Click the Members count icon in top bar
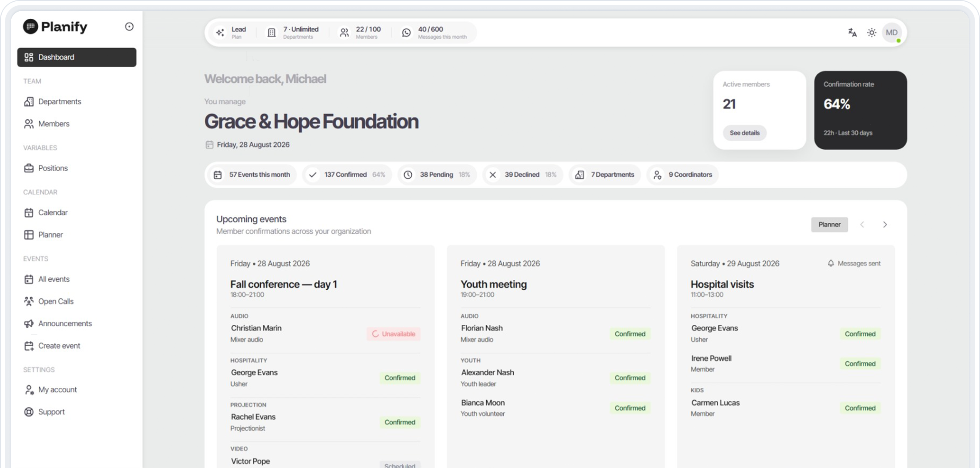Screen dimensions: 980x468 point(344,32)
